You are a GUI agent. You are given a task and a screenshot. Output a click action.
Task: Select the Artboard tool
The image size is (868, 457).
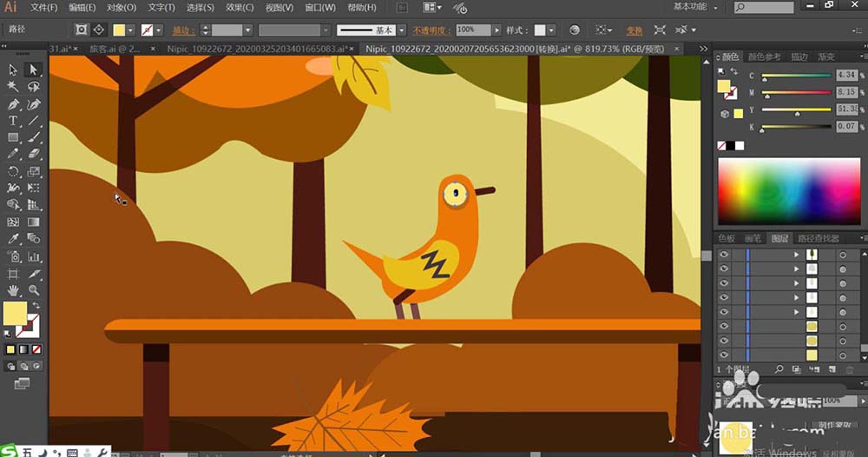pos(13,274)
